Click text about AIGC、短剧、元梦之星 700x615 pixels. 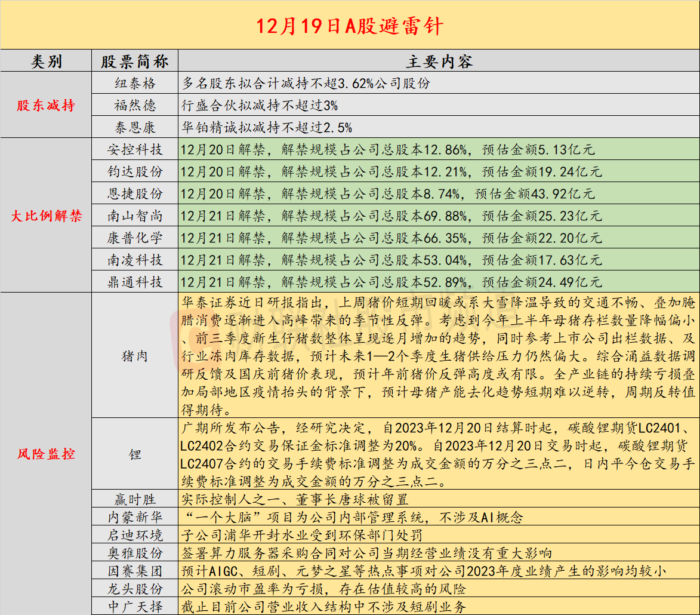pos(424,571)
